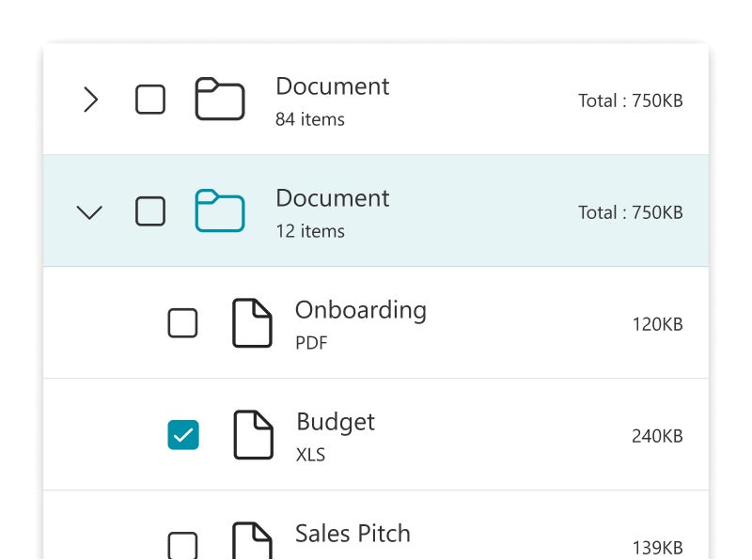Open the Sales Pitch file name
Viewport: 752px width, 560px height.
pyautogui.click(x=352, y=534)
